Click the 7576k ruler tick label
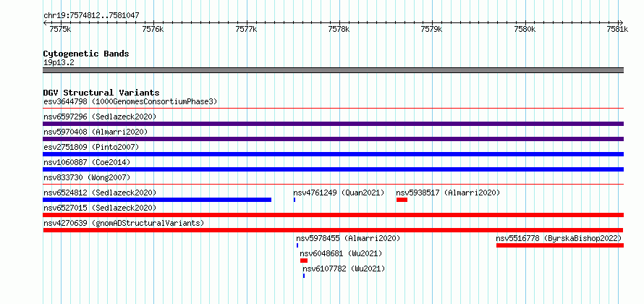 [153, 29]
